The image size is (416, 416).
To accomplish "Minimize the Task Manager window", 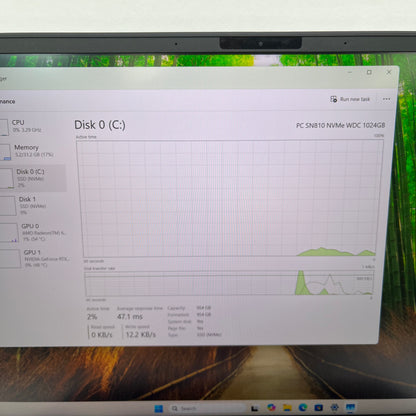I will (350, 72).
